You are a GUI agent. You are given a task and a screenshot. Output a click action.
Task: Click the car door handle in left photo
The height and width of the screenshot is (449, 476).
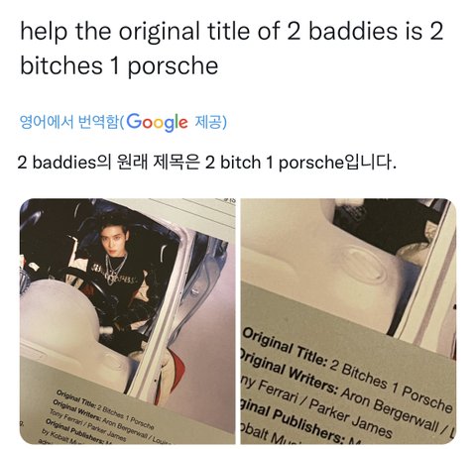click(x=194, y=290)
